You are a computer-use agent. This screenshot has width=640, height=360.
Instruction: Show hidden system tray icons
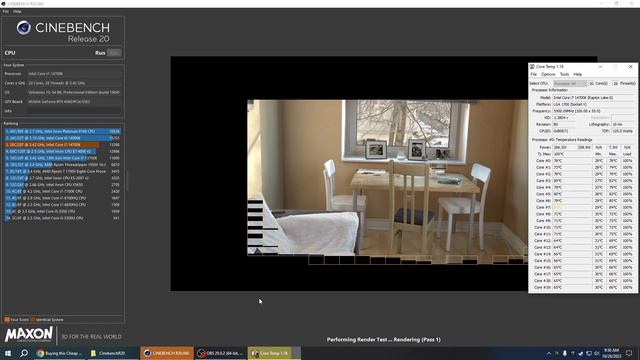(x=549, y=353)
